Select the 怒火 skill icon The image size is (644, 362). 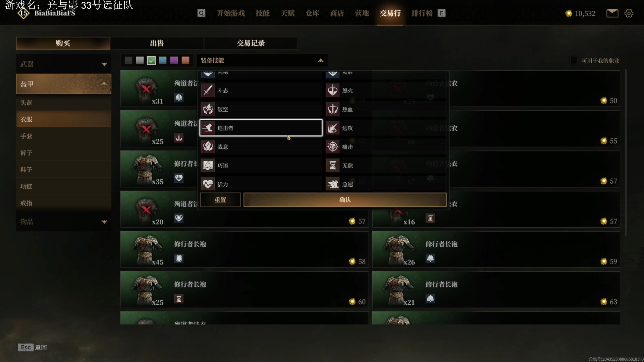pyautogui.click(x=333, y=90)
